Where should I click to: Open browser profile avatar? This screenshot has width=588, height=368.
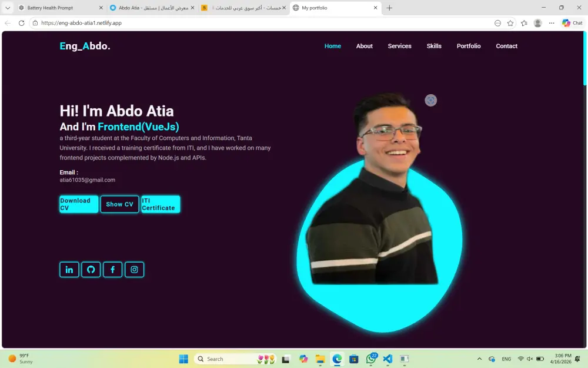click(538, 23)
